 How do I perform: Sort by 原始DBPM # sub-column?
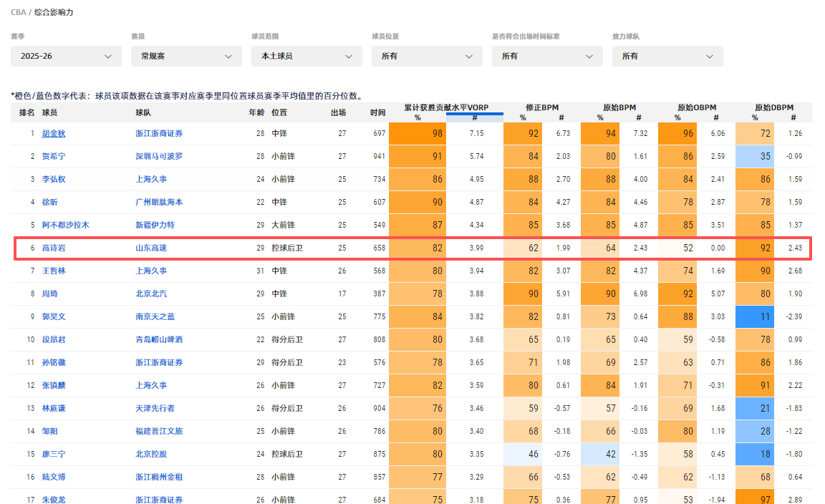point(793,118)
